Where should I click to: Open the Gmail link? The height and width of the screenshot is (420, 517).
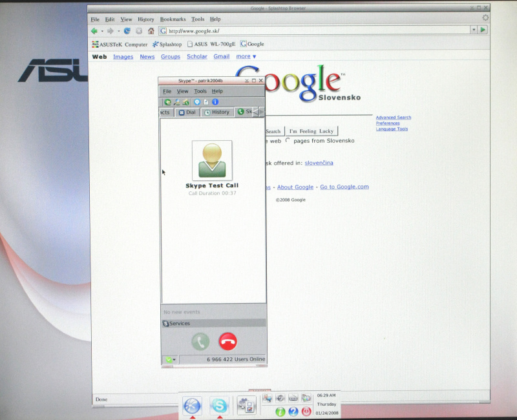(x=222, y=56)
